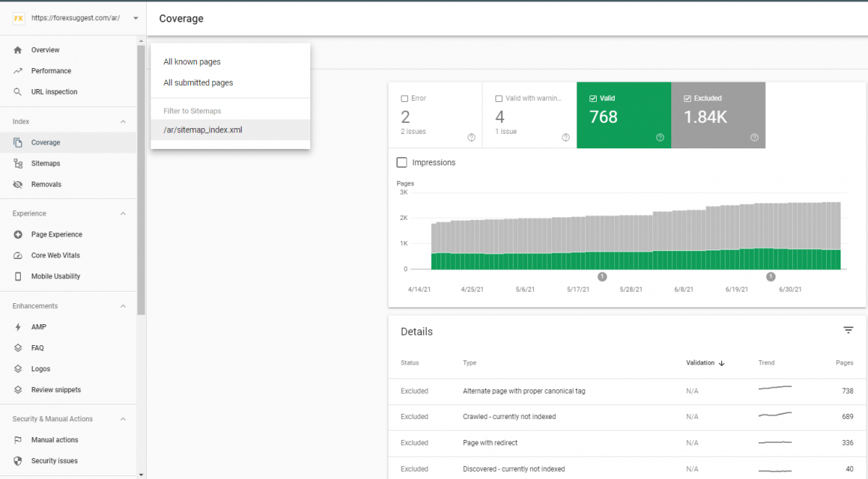Enable the Error checkbox
This screenshot has width=868, height=479.
point(404,98)
